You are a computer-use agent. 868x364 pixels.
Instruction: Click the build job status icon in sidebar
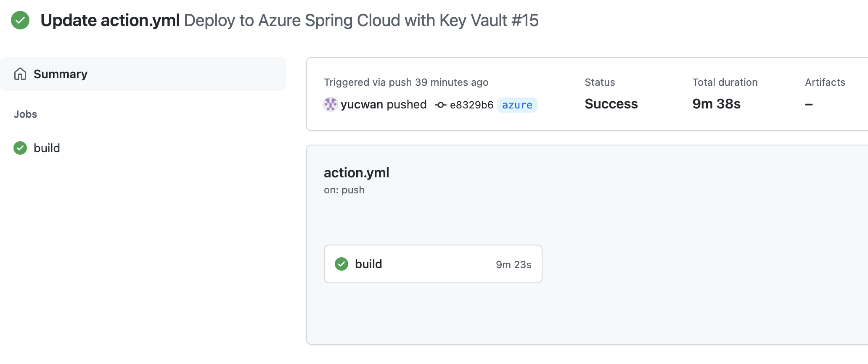(20, 148)
